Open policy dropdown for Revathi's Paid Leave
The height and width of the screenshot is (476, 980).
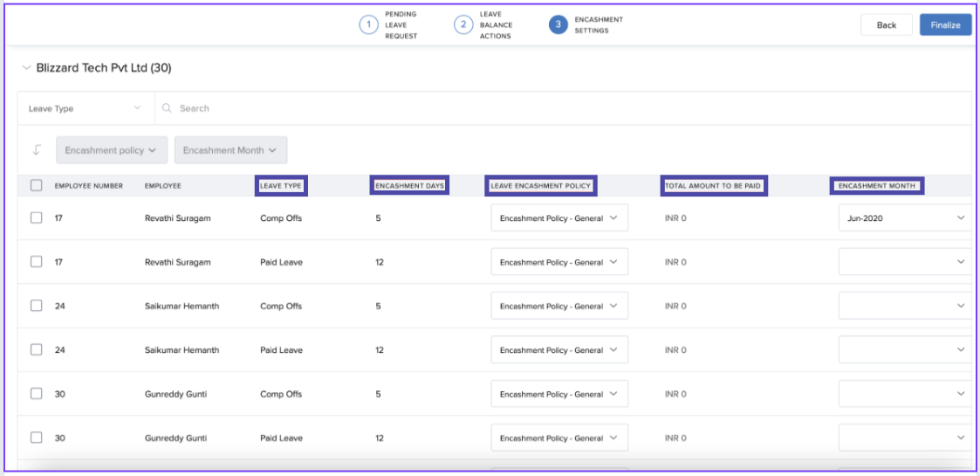click(x=559, y=262)
